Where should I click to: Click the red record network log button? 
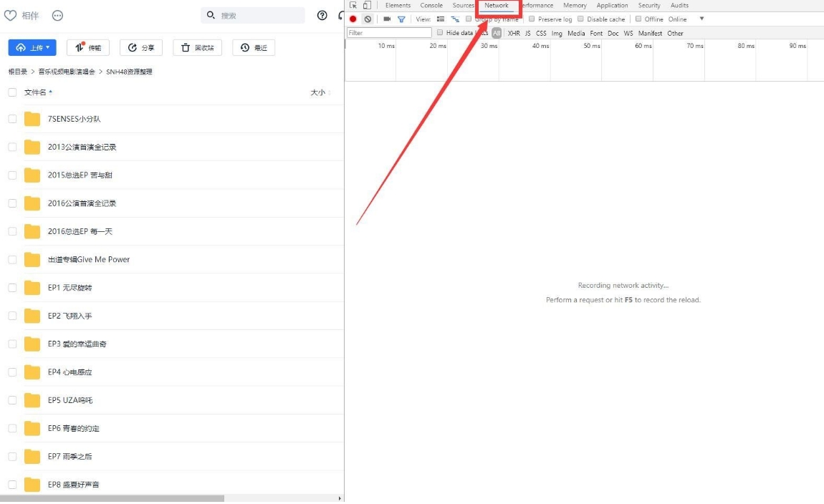point(353,19)
